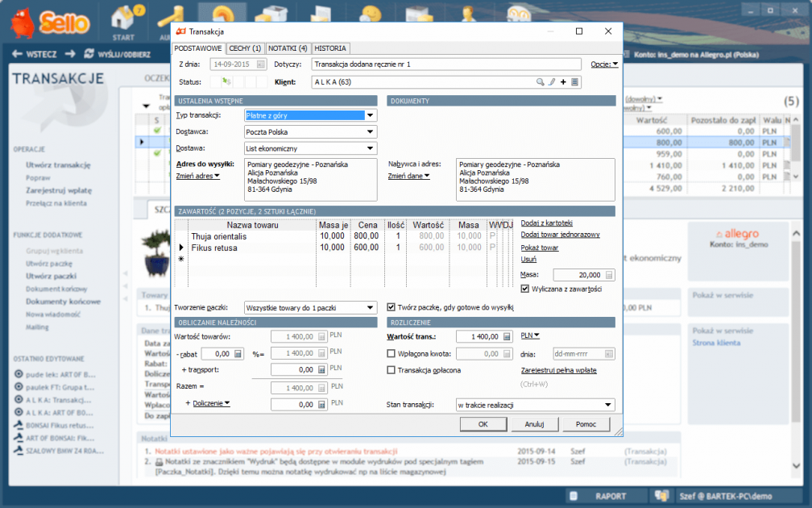Switch to the NOTATKI (4) tab
This screenshot has height=508, width=812.
pyautogui.click(x=288, y=48)
